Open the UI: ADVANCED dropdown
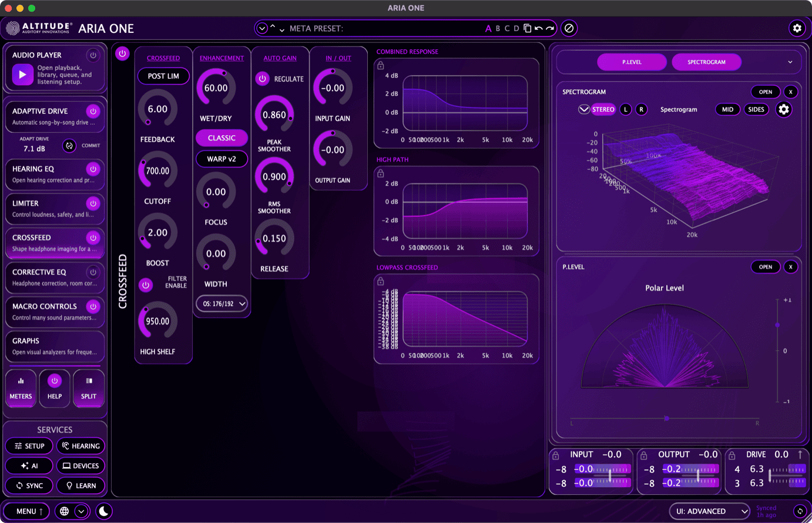The width and height of the screenshot is (812, 523). (710, 511)
